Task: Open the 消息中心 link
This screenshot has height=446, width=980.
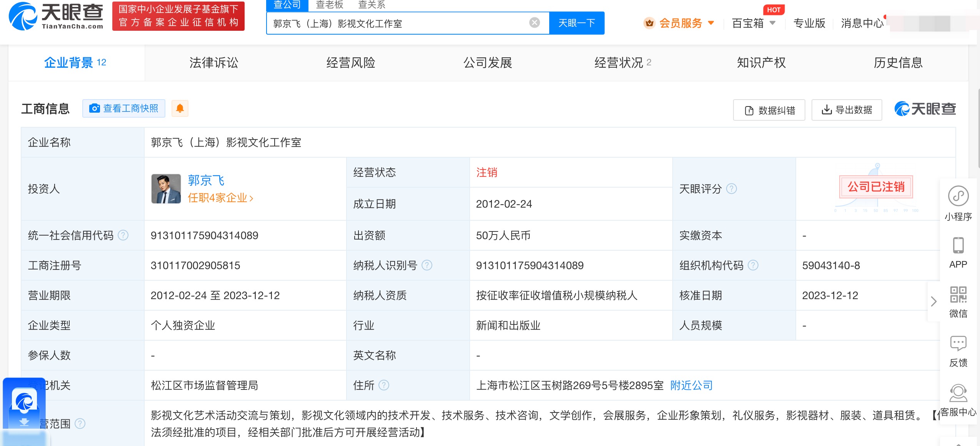Action: pyautogui.click(x=862, y=23)
